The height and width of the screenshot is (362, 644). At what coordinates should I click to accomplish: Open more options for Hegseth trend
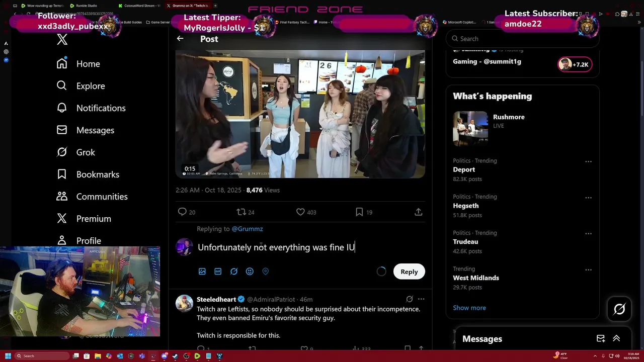pyautogui.click(x=588, y=198)
